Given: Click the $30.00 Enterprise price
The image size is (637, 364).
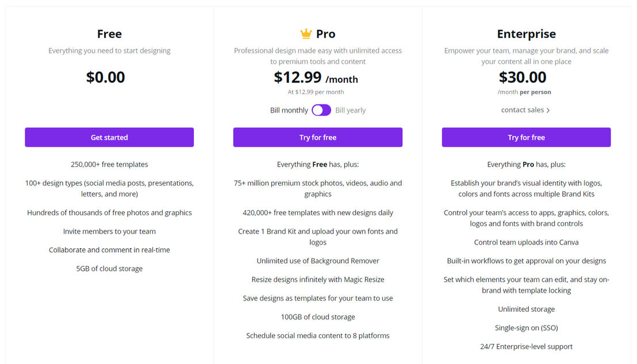Looking at the screenshot, I should 523,78.
